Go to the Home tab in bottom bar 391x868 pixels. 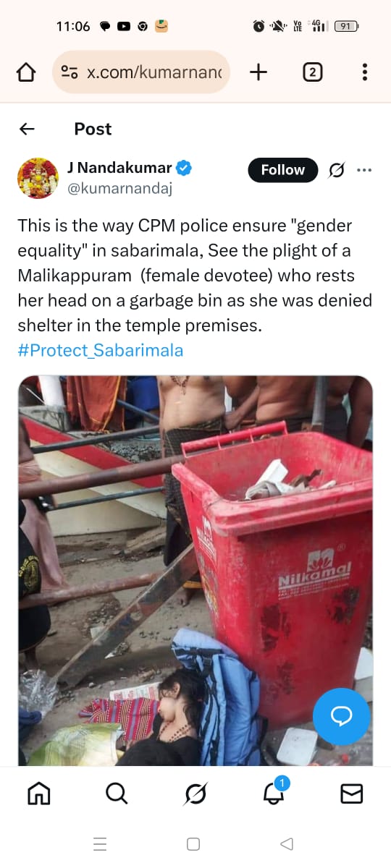pos(39,793)
